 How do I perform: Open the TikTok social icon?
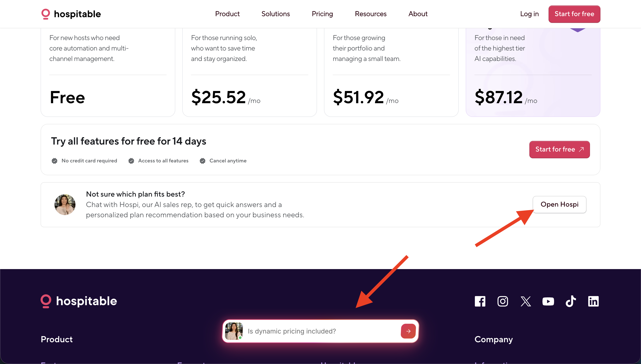click(571, 301)
